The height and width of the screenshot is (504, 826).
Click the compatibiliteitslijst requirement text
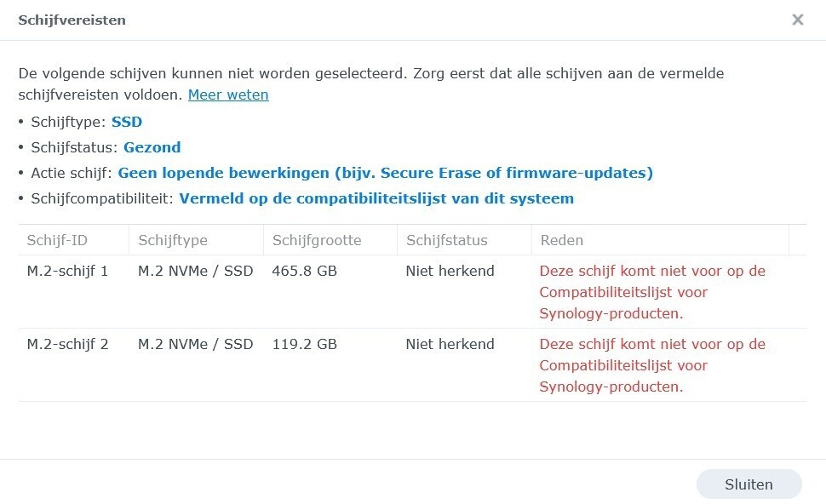(375, 198)
